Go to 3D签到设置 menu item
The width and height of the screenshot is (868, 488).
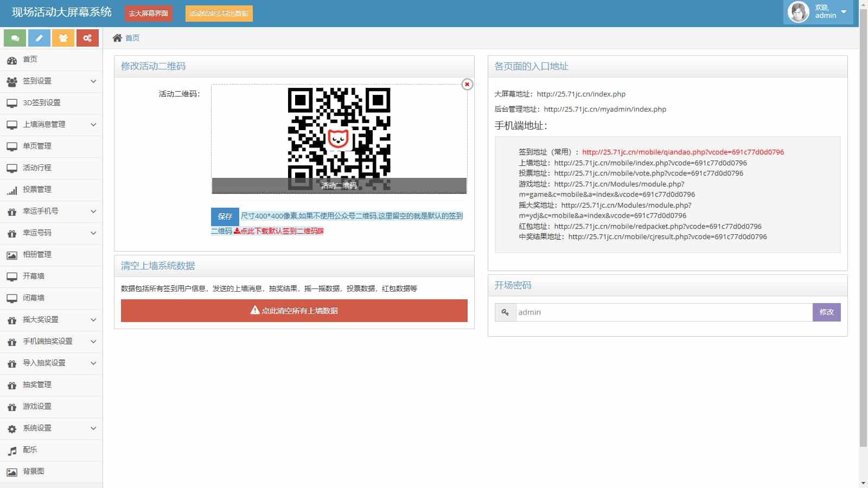pyautogui.click(x=41, y=103)
